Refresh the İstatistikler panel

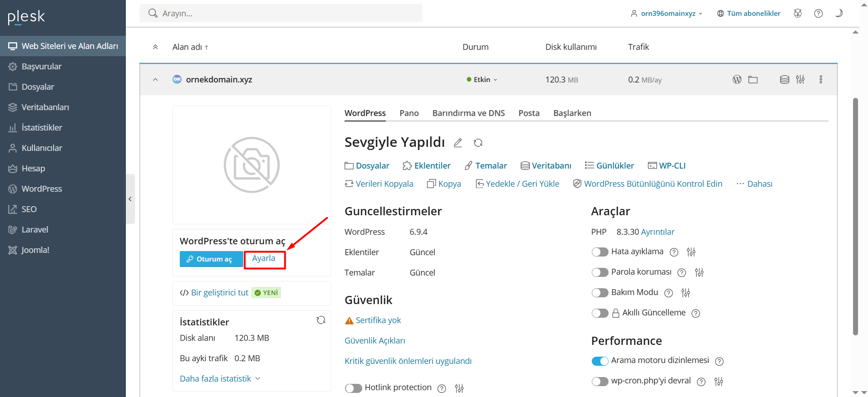click(321, 320)
